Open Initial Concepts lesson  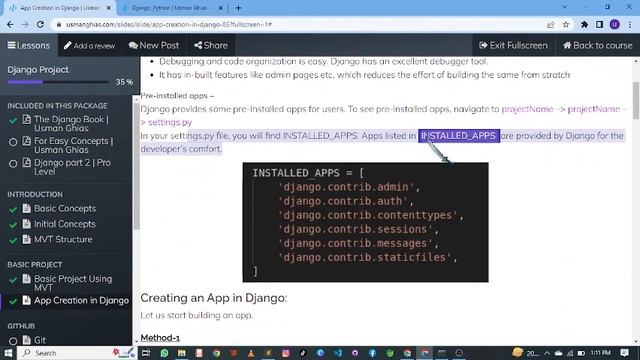[64, 224]
